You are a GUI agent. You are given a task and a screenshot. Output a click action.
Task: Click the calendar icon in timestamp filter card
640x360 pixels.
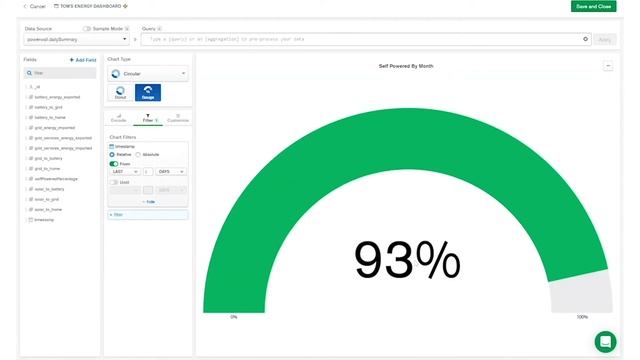click(x=111, y=146)
